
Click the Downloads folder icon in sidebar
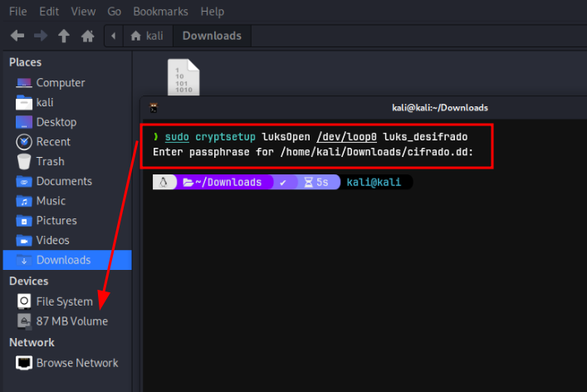24,260
